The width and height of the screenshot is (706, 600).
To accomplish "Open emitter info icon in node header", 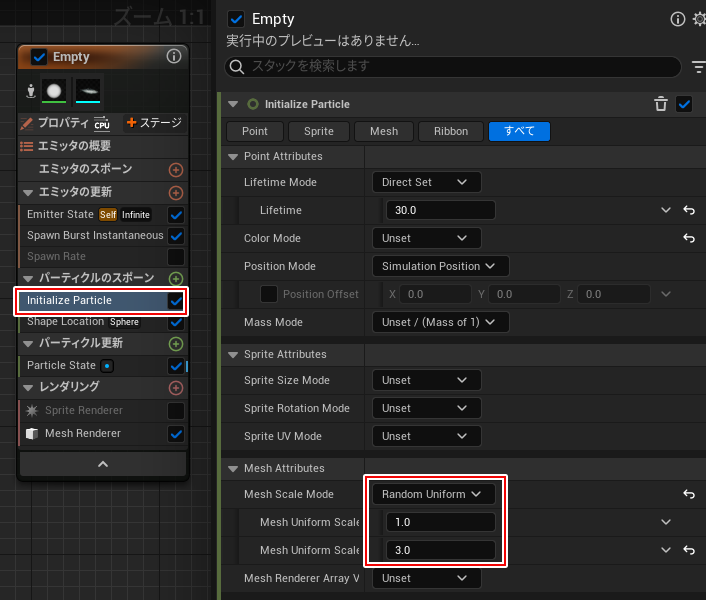I will pyautogui.click(x=174, y=57).
